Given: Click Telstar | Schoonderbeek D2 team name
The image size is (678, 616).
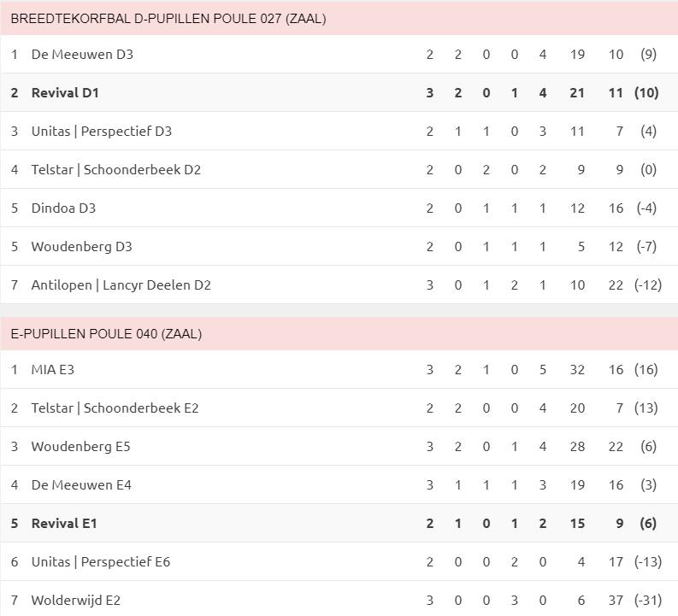Looking at the screenshot, I should coord(115,169).
